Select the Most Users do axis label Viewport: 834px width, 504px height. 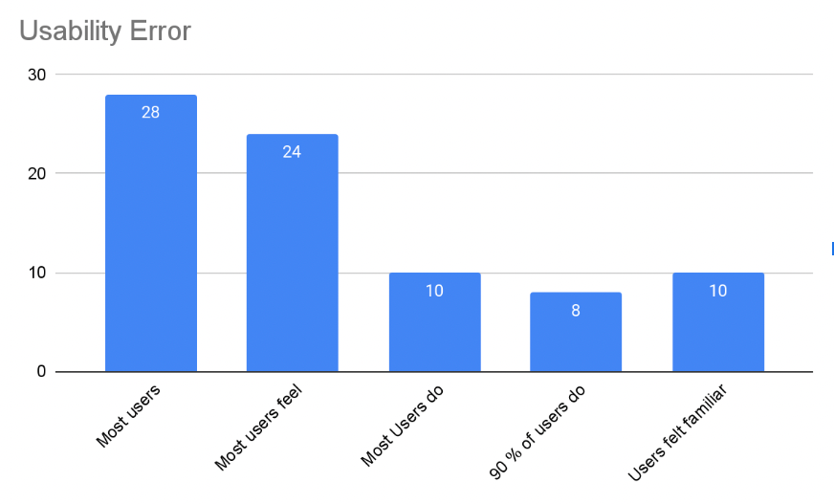[402, 426]
